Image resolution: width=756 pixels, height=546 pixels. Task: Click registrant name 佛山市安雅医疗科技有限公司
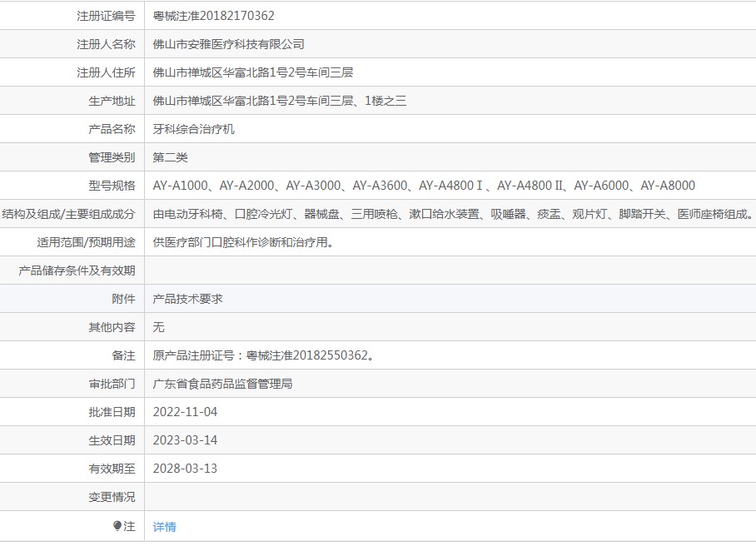point(228,44)
